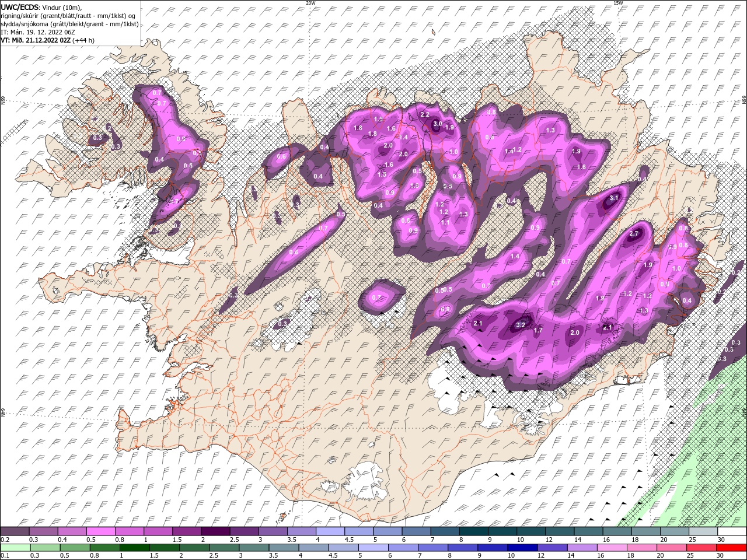Choose the light pink rain swatch between 16 and 18
The height and width of the screenshot is (560, 747).
[x=612, y=547]
